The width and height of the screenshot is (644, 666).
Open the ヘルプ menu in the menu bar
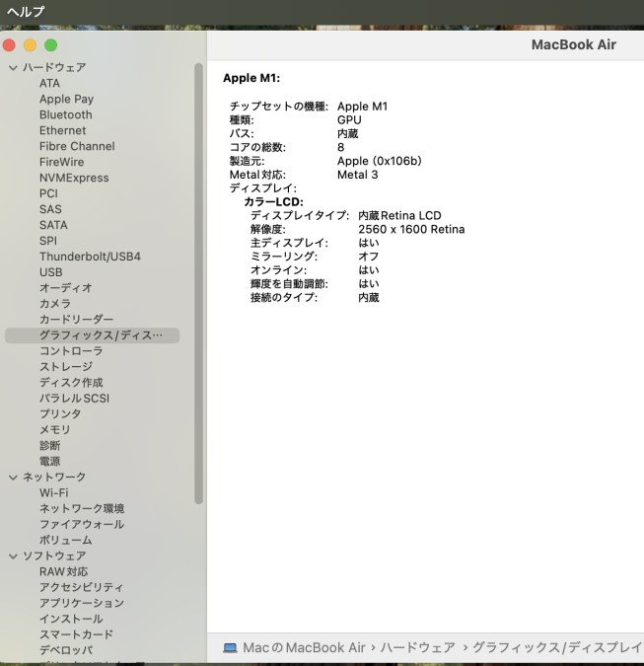coord(26,12)
